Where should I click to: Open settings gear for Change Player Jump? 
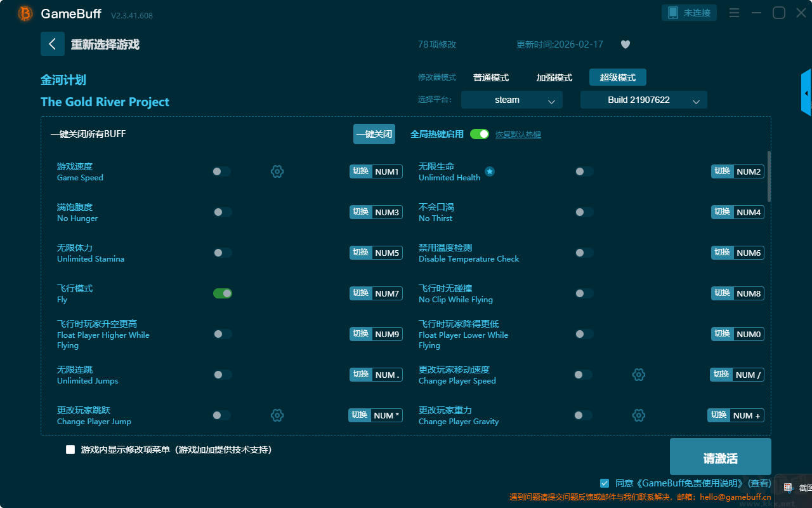click(277, 415)
